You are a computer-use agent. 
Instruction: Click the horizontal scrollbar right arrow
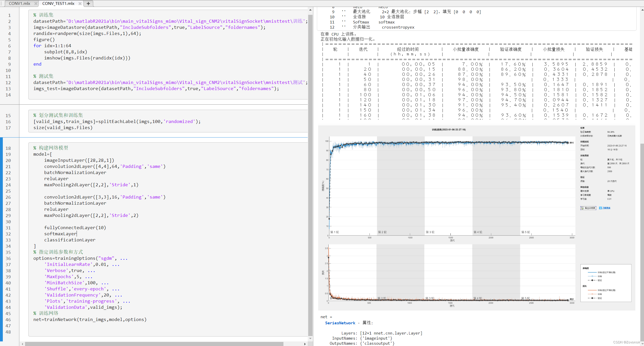click(x=305, y=344)
